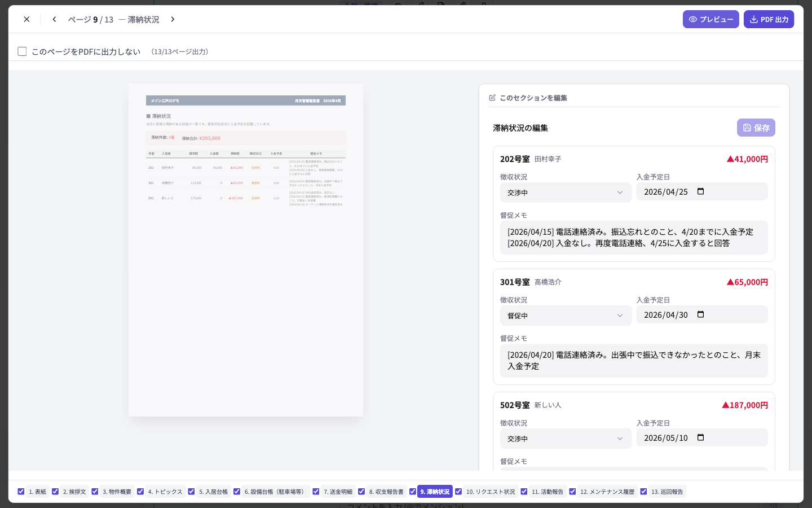
Task: Save changes with the 保存 button
Action: click(756, 128)
